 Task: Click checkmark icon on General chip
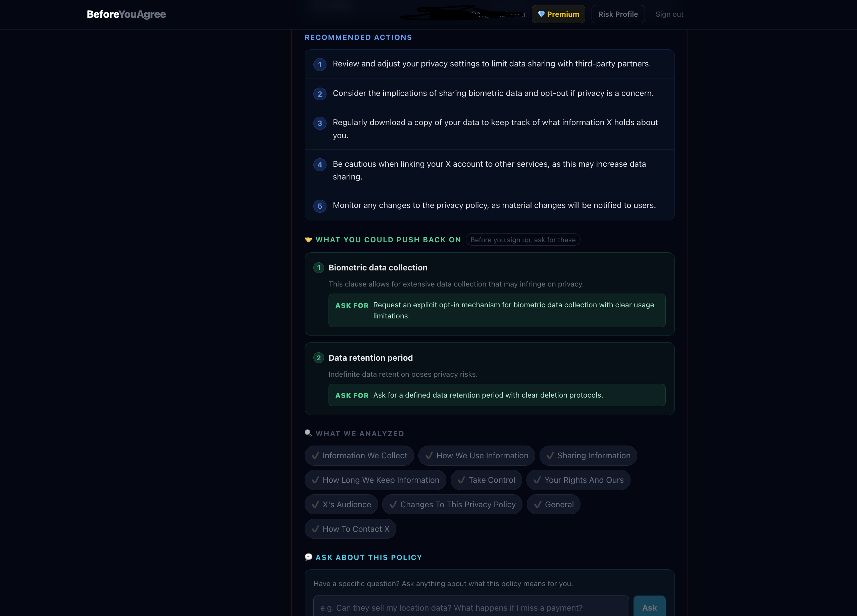click(537, 505)
